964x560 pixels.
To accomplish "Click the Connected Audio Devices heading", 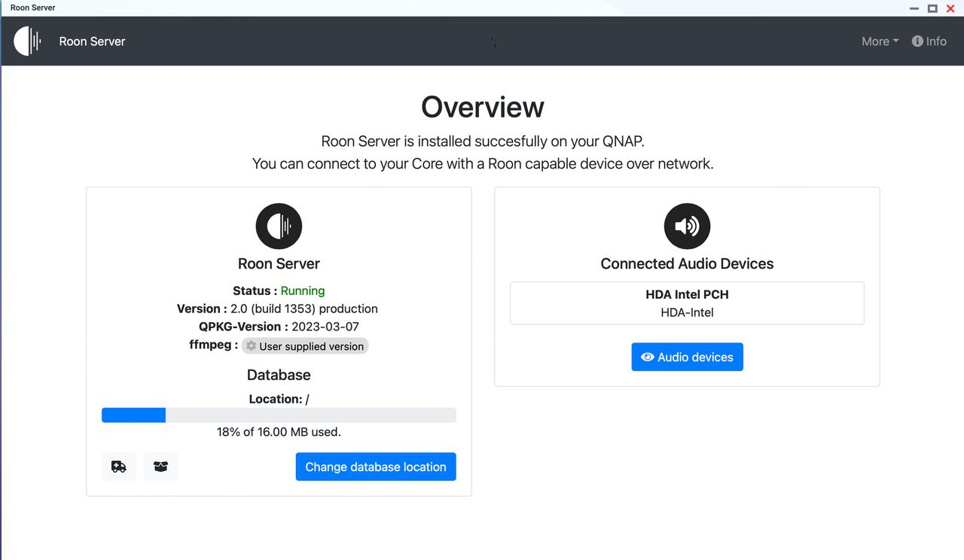I will tap(687, 263).
